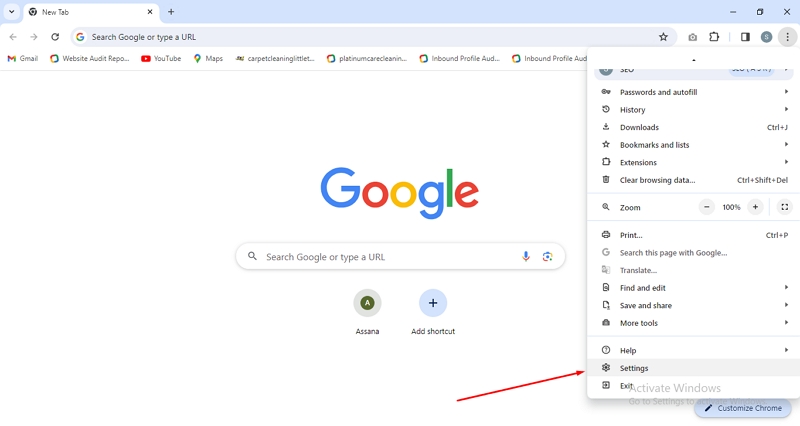Expand arrow next to More tools
The height and width of the screenshot is (426, 800).
[786, 322]
